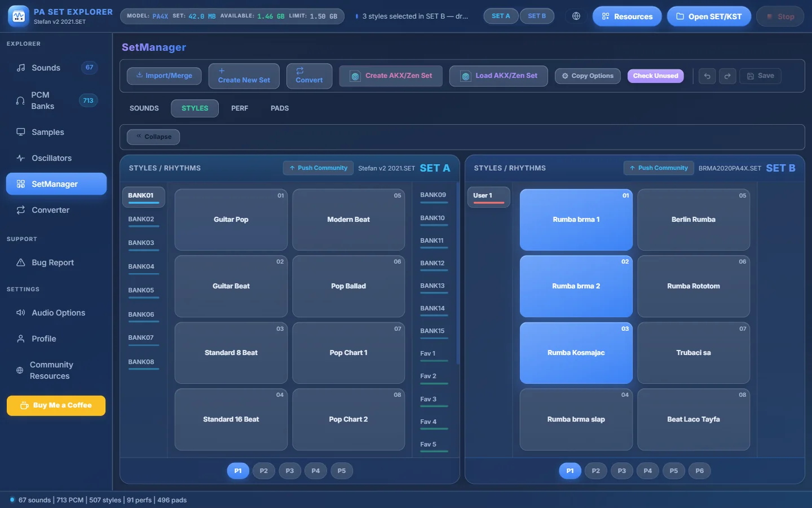
Task: Collapse the panel with the Collapse button
Action: tap(153, 137)
